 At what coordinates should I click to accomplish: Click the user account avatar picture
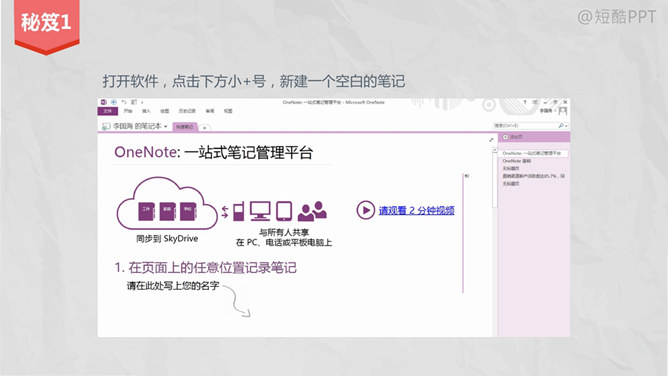click(x=563, y=111)
